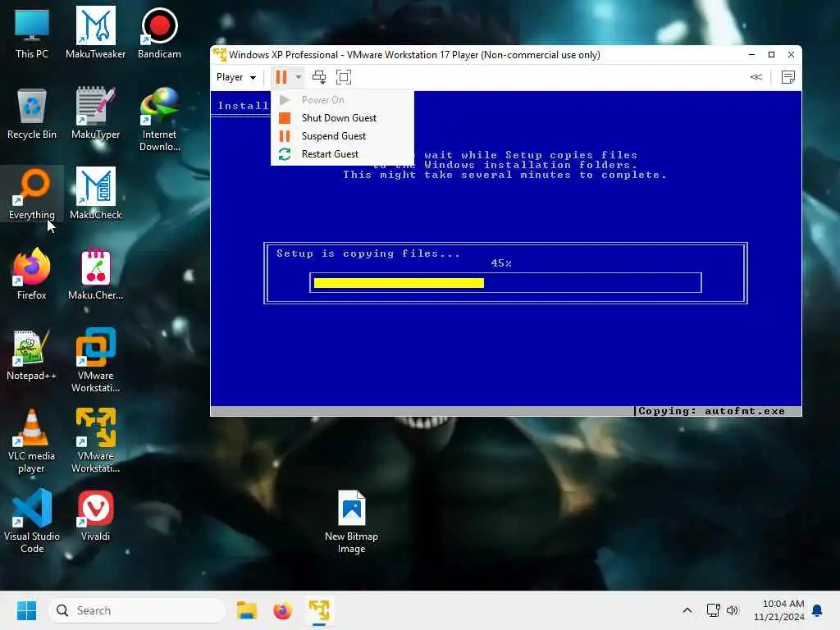Maximize the VMware Player window

[771, 55]
